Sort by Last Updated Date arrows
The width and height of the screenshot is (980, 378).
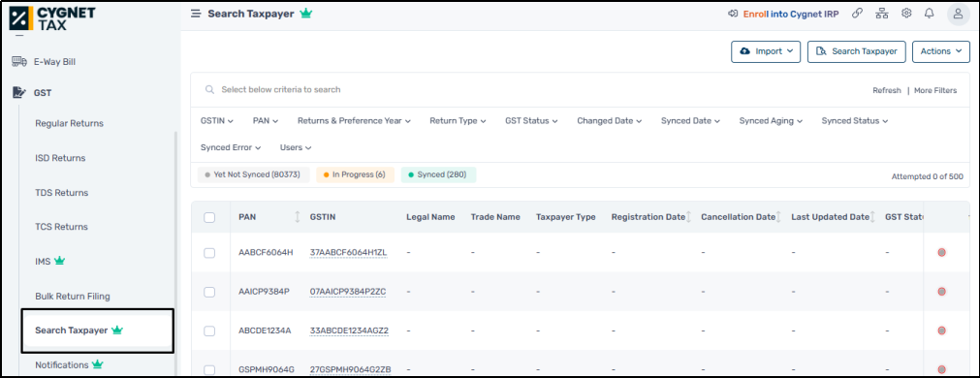pos(871,217)
